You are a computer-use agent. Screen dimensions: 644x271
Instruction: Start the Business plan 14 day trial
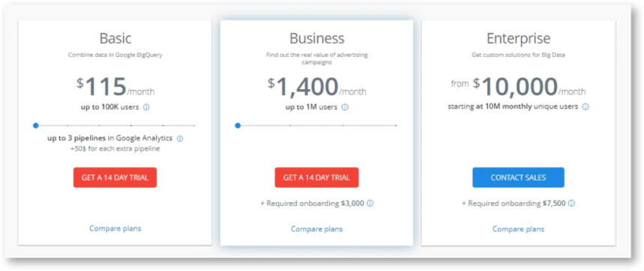click(x=316, y=177)
